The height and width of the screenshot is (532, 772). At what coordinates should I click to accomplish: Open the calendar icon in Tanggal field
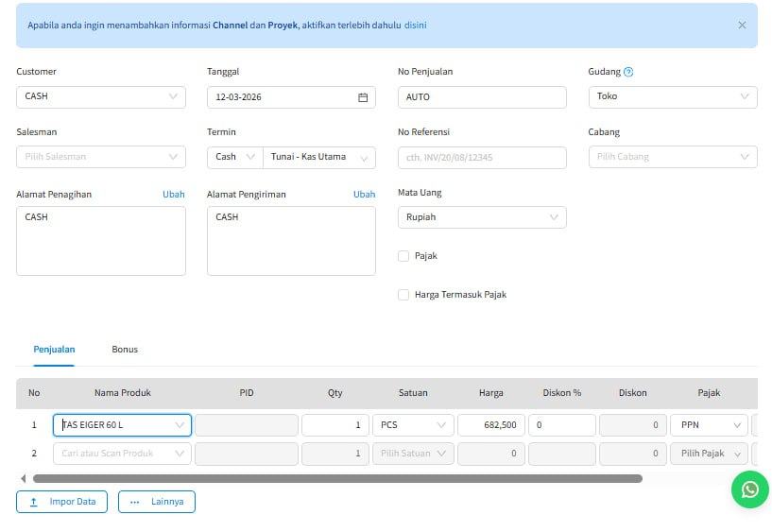tap(363, 97)
